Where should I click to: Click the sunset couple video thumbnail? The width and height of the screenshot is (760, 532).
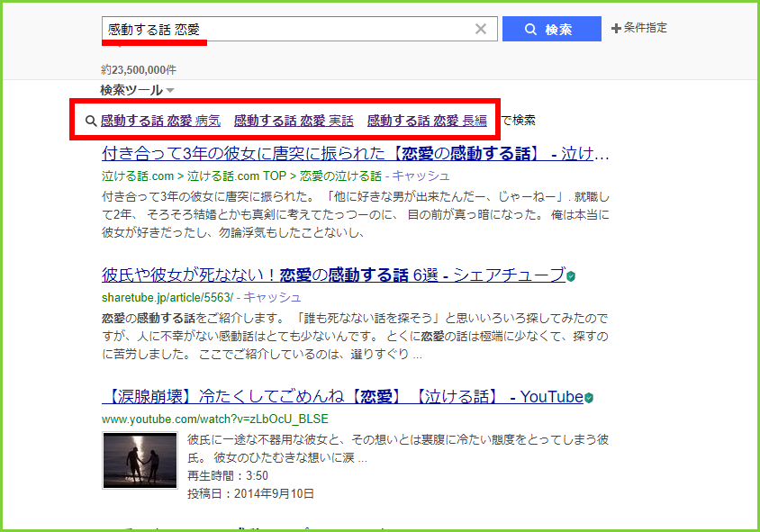pos(140,462)
